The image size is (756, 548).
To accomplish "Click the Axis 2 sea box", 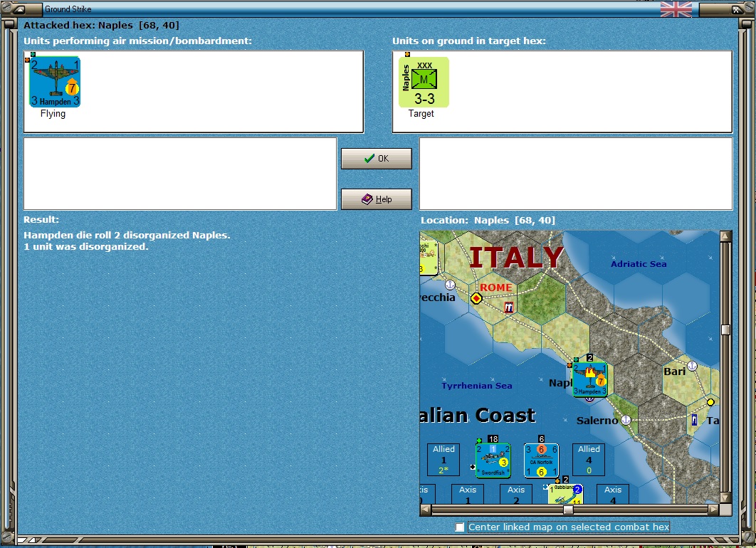I will point(516,494).
